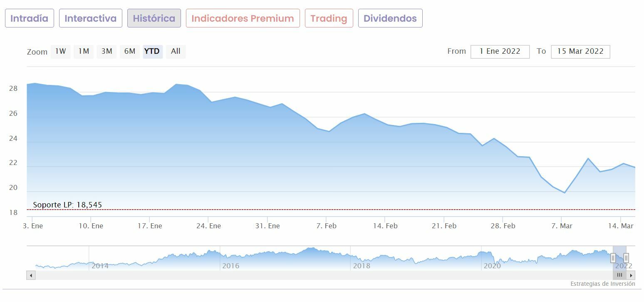Set zoom range to 1W
The image size is (644, 302).
(x=61, y=51)
